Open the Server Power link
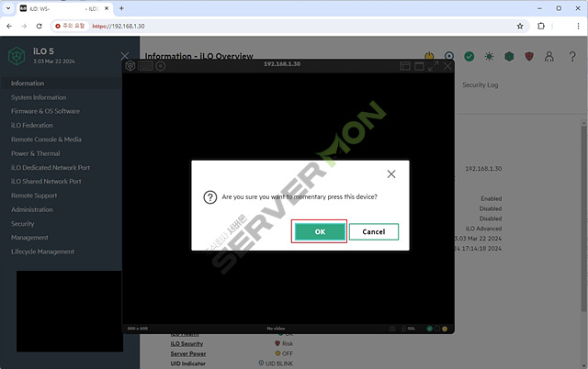This screenshot has height=369, width=588. 188,353
